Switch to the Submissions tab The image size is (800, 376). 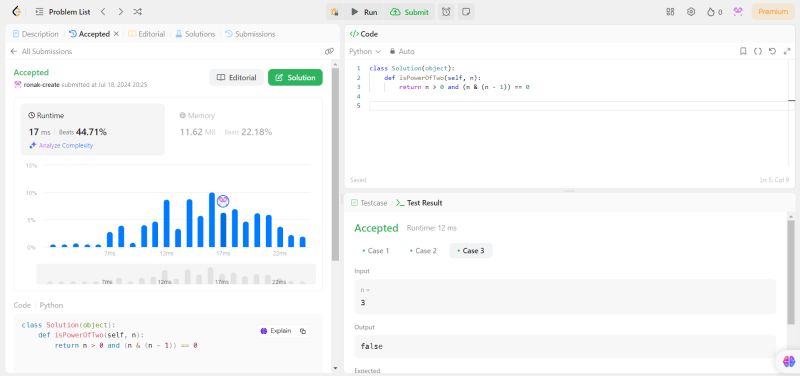point(250,34)
